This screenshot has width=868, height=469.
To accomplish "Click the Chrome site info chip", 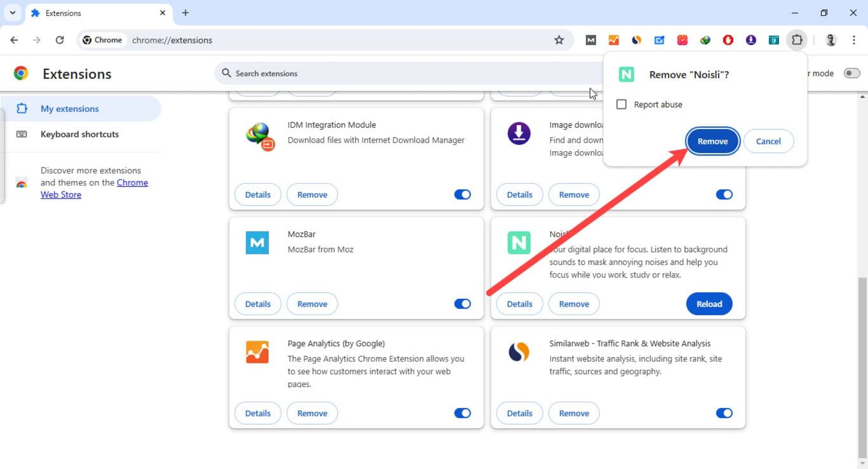I will coord(102,40).
